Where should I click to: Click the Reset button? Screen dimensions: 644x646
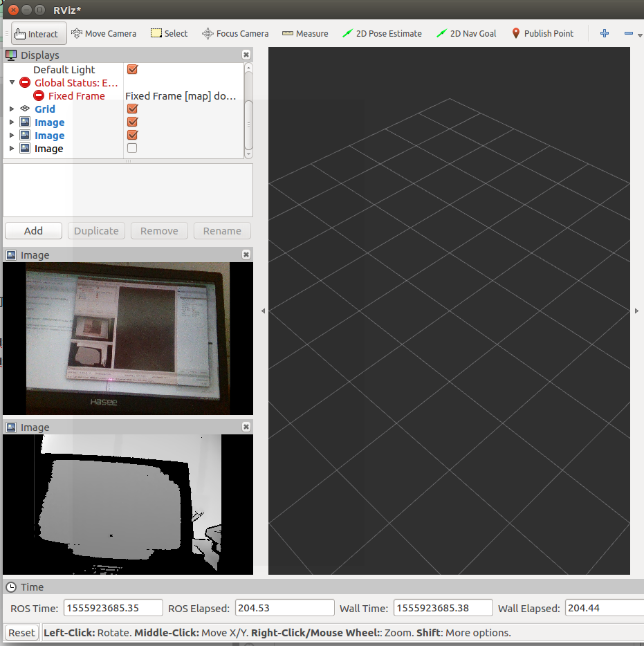point(22,632)
